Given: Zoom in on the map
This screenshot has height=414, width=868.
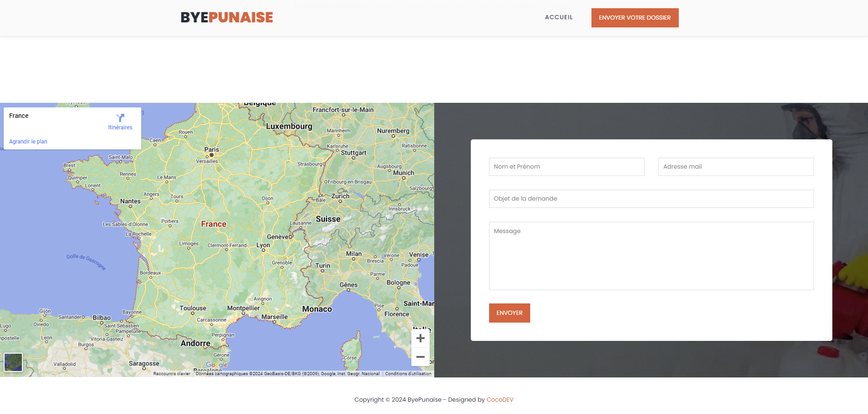Looking at the screenshot, I should (421, 339).
